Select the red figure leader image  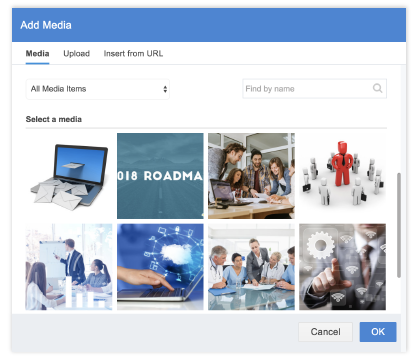pyautogui.click(x=342, y=176)
